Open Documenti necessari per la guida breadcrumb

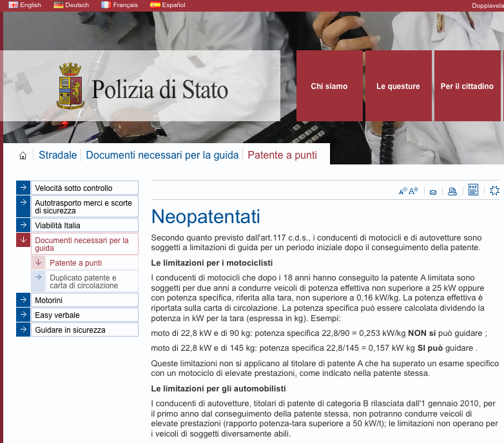(x=162, y=155)
